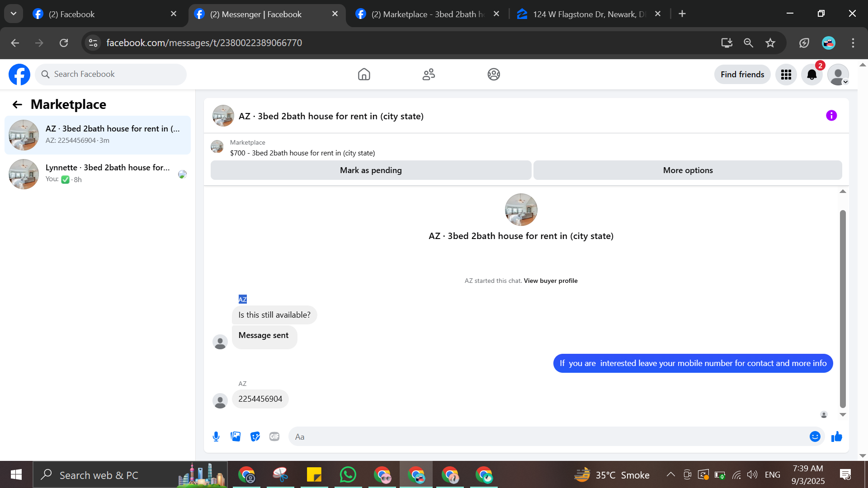The image size is (868, 488).
Task: Open the browser extension icon beside profile
Action: point(804,43)
